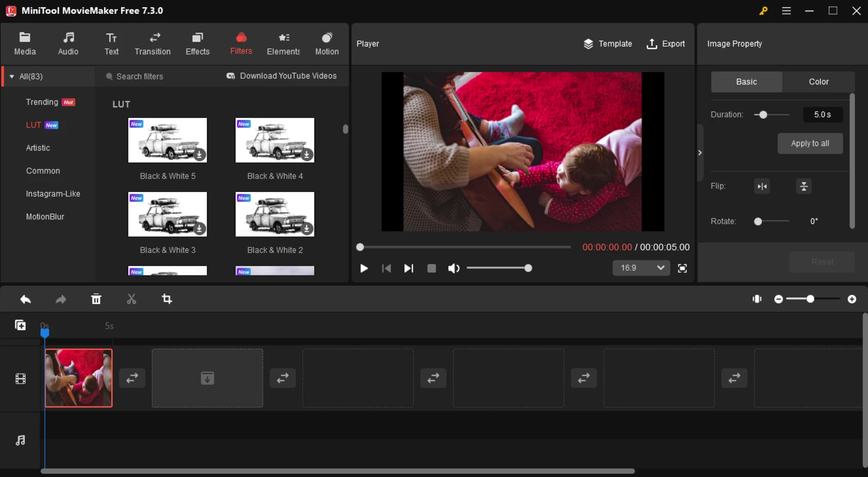Switch to the Color tab
The height and width of the screenshot is (477, 868).
(818, 82)
